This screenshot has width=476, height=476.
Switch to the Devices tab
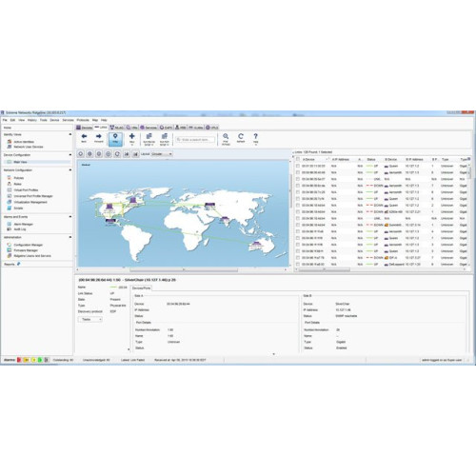click(85, 128)
